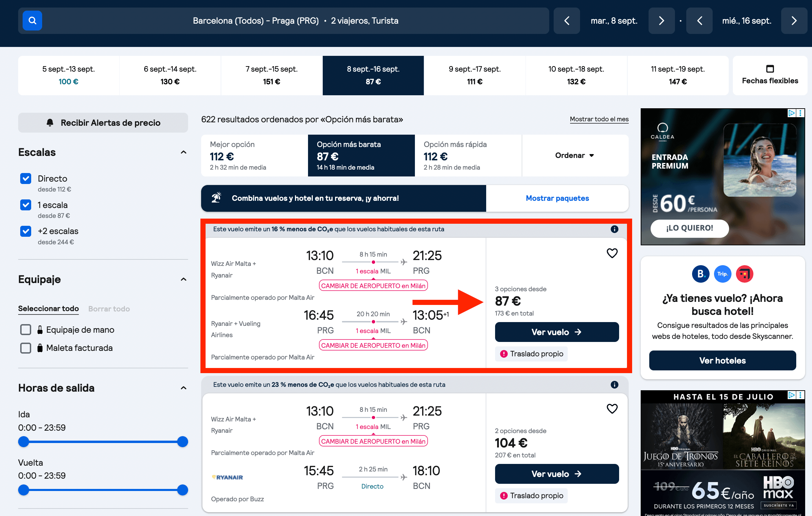
Task: Select the 9 sept.-17 sept. date tab
Action: point(475,75)
